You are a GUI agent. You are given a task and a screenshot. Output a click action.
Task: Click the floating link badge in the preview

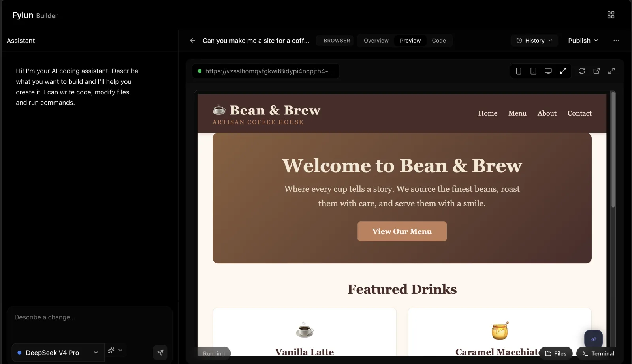click(593, 339)
